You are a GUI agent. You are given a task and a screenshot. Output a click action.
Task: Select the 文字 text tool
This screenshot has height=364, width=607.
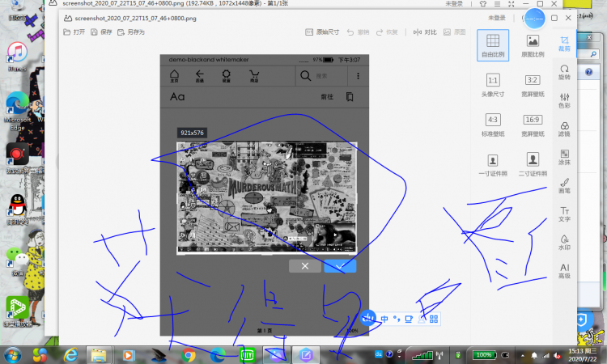click(564, 214)
